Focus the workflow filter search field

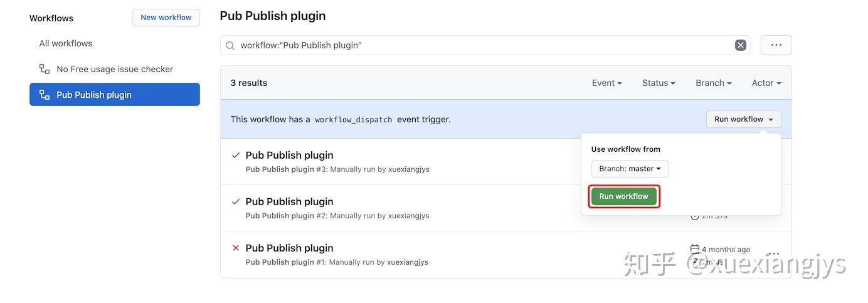(483, 45)
